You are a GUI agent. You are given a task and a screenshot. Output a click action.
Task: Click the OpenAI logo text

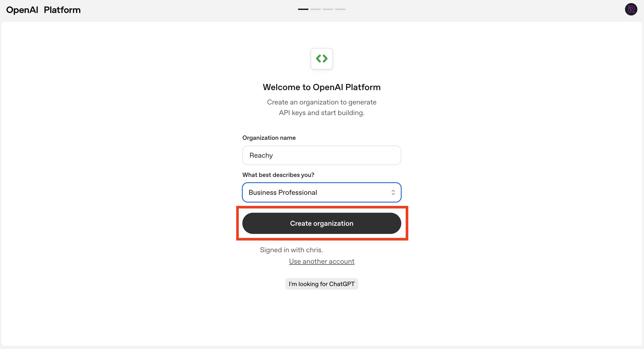pyautogui.click(x=22, y=10)
